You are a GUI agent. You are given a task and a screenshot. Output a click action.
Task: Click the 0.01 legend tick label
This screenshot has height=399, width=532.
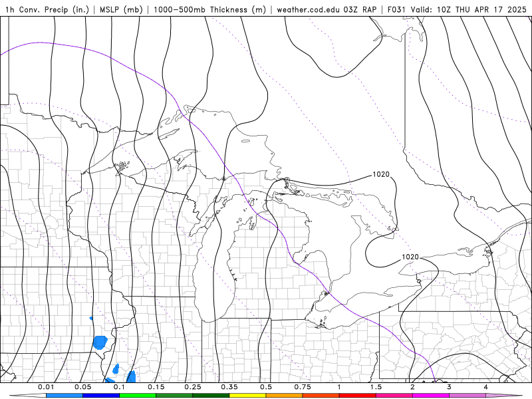tap(46, 387)
